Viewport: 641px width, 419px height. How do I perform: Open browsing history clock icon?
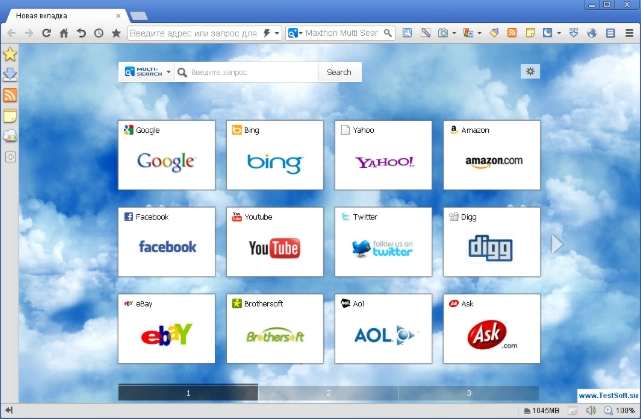pos(99,33)
